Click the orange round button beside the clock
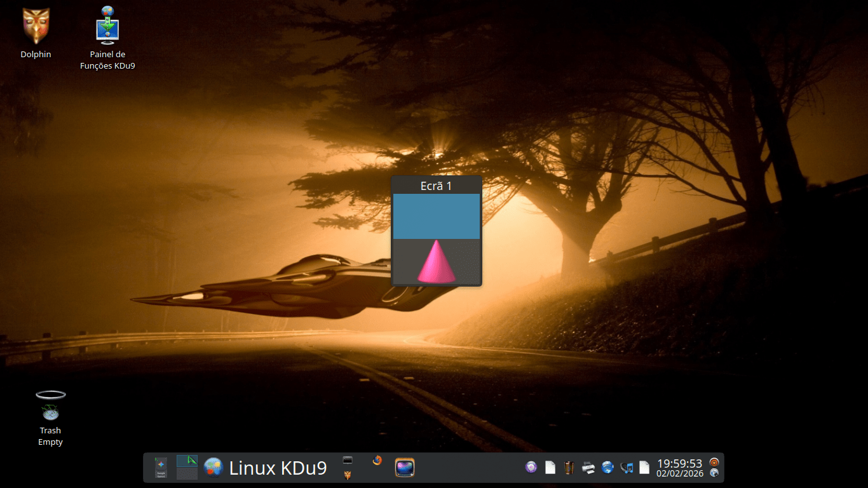868x488 pixels. pos(714,462)
